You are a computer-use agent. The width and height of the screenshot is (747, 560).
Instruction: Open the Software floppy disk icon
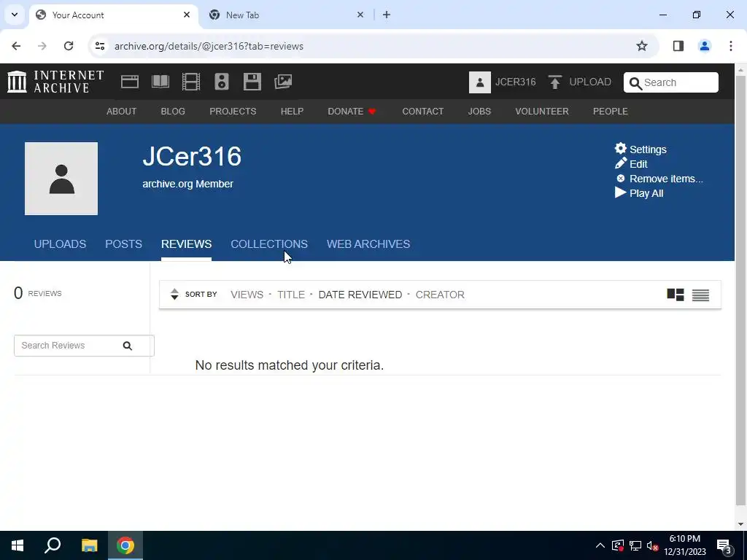pos(252,82)
